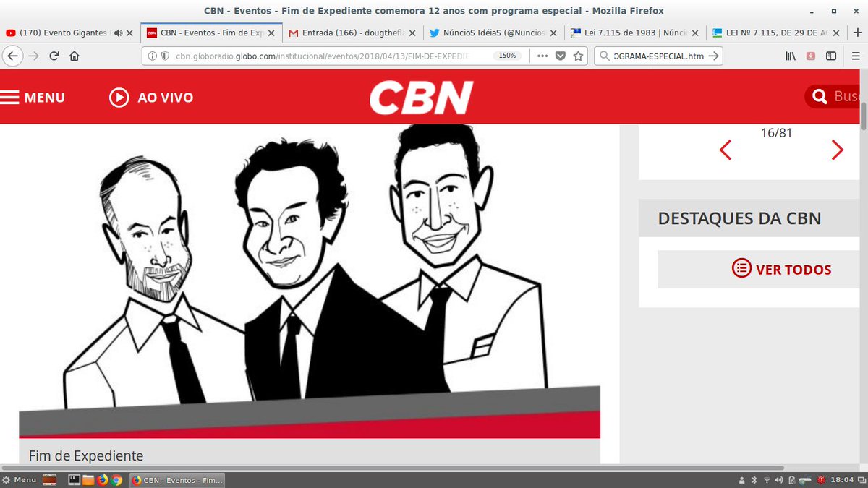Mute audio on the YouTube tab speaker icon
Screen dimensions: 868x488
[119, 33]
